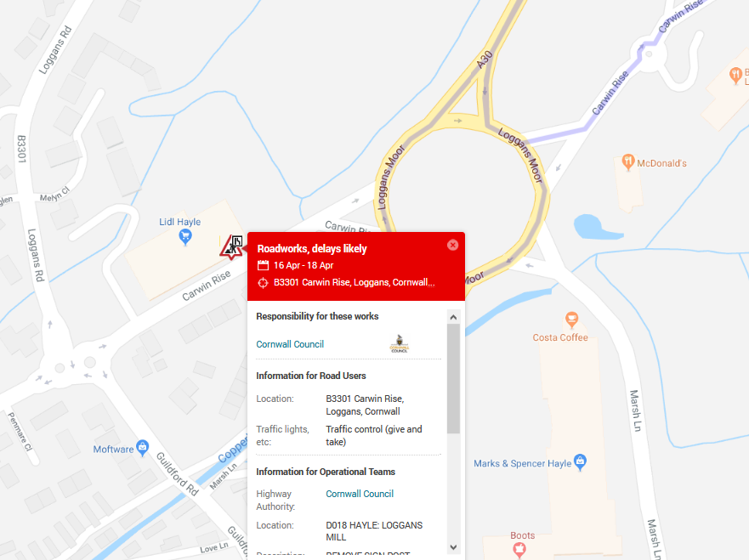Open Cornwall Council Highway Authority link
The height and width of the screenshot is (560, 749).
(x=360, y=494)
